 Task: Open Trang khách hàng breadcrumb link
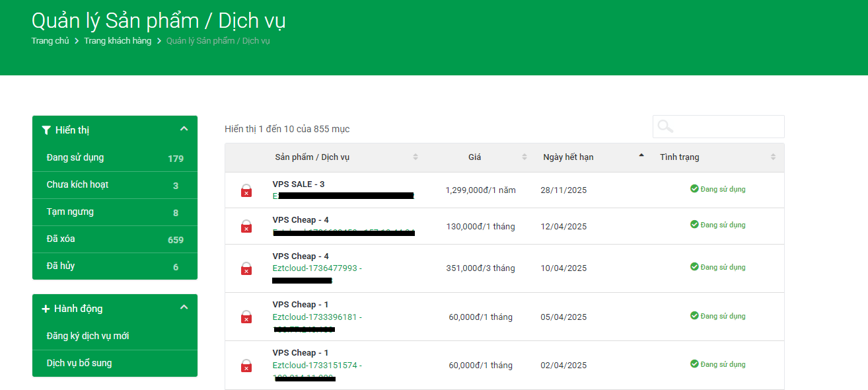[x=118, y=41]
